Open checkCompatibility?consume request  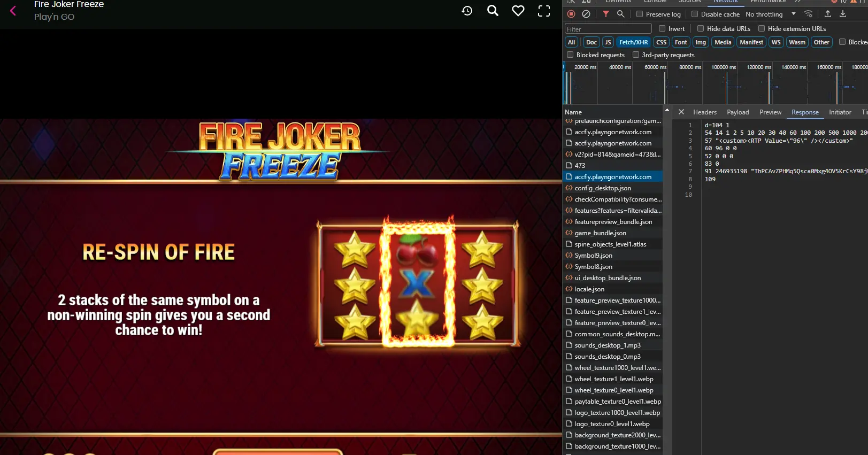(613, 199)
